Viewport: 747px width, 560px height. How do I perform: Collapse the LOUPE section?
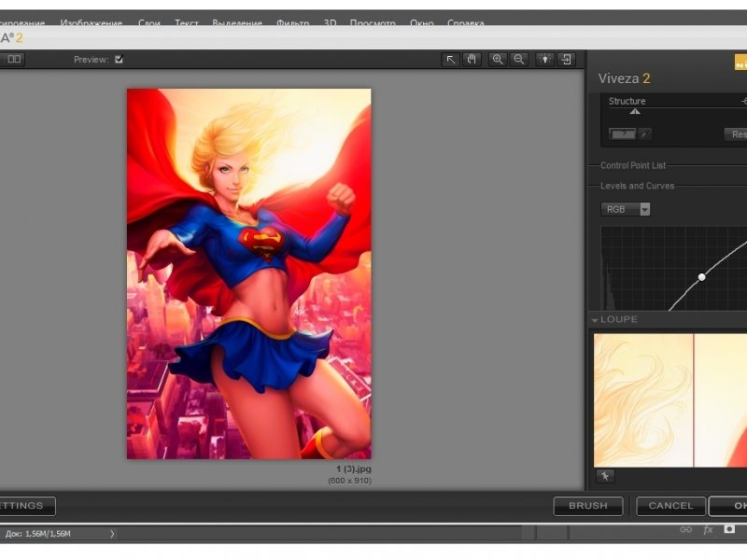click(595, 320)
